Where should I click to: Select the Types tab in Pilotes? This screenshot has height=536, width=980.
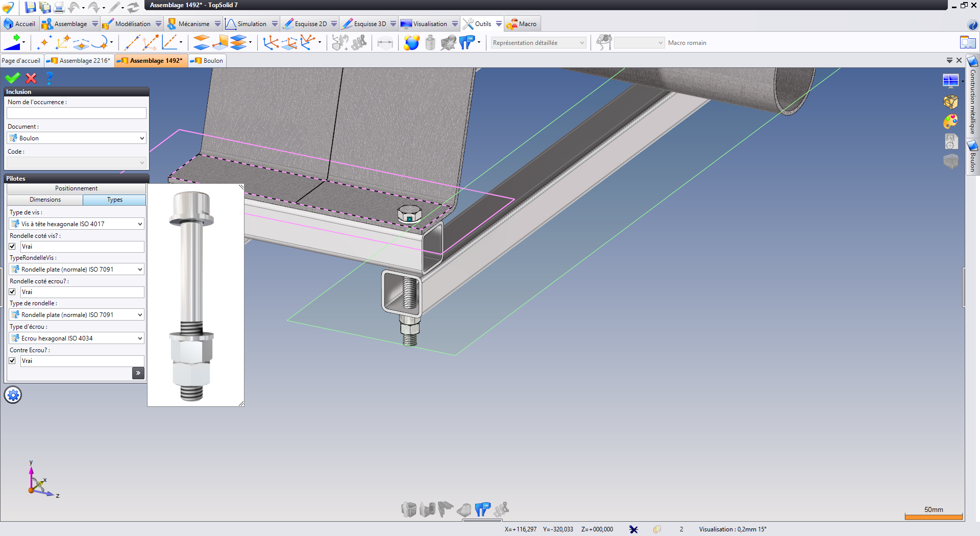pyautogui.click(x=115, y=200)
